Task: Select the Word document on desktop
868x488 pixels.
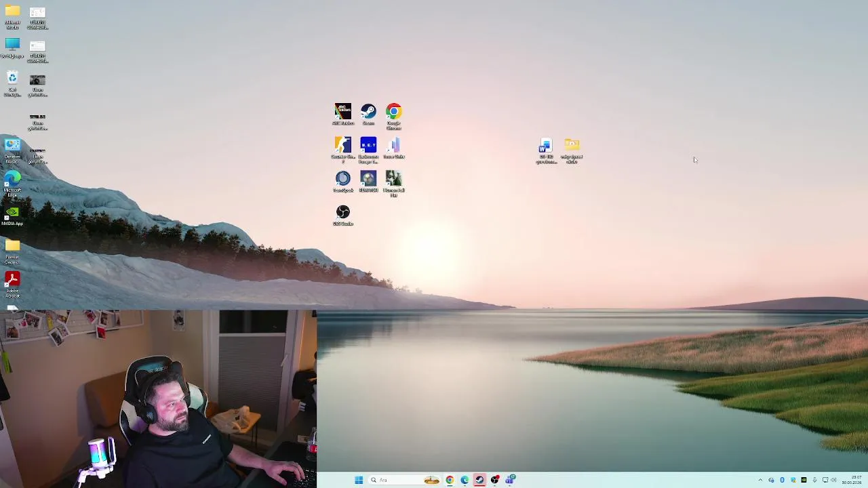Action: (546, 151)
